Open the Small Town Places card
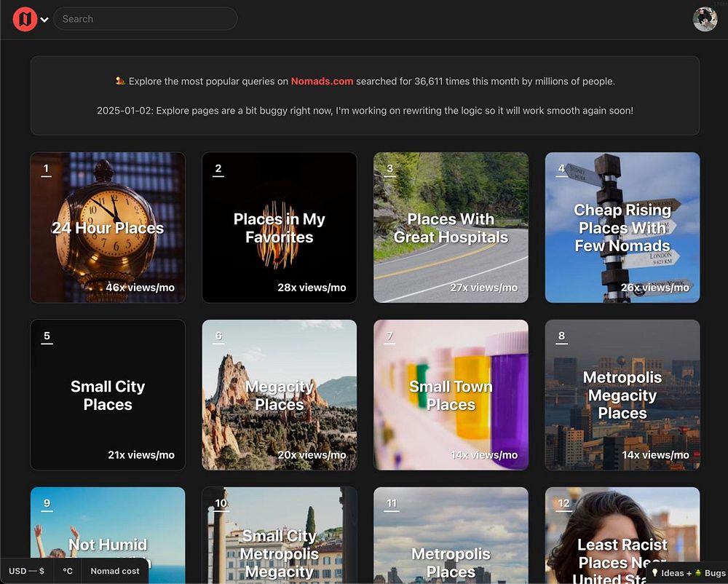This screenshot has width=728, height=584. click(x=451, y=395)
